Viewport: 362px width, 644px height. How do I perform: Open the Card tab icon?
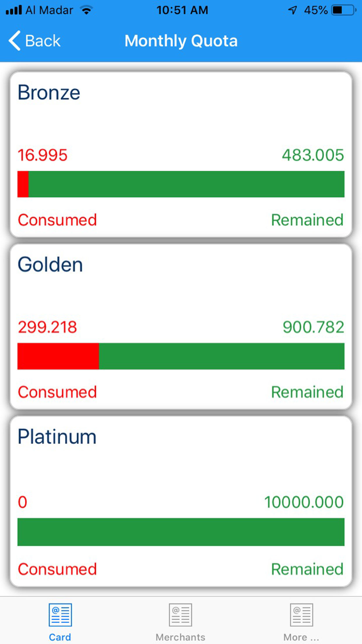click(60, 615)
